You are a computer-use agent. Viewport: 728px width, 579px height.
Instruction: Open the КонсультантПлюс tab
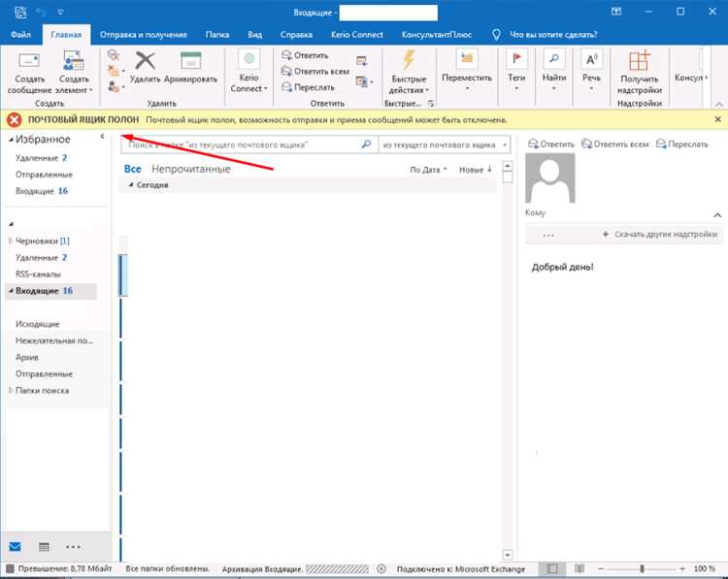[437, 34]
